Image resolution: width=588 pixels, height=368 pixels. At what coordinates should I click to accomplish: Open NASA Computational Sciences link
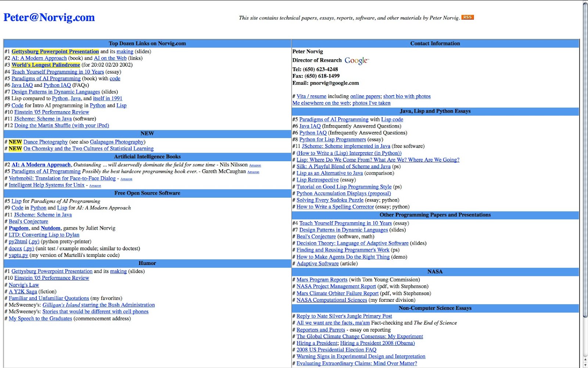(332, 300)
